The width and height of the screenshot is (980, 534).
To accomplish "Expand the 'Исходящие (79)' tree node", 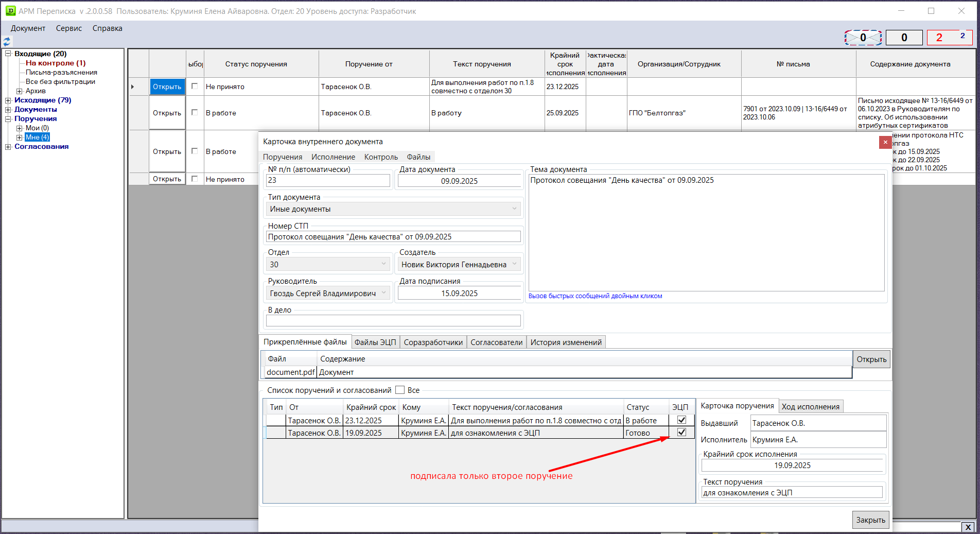I will coord(8,100).
